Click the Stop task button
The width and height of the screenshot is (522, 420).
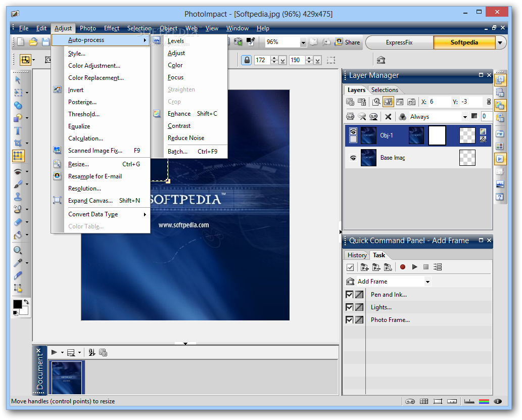pos(426,267)
